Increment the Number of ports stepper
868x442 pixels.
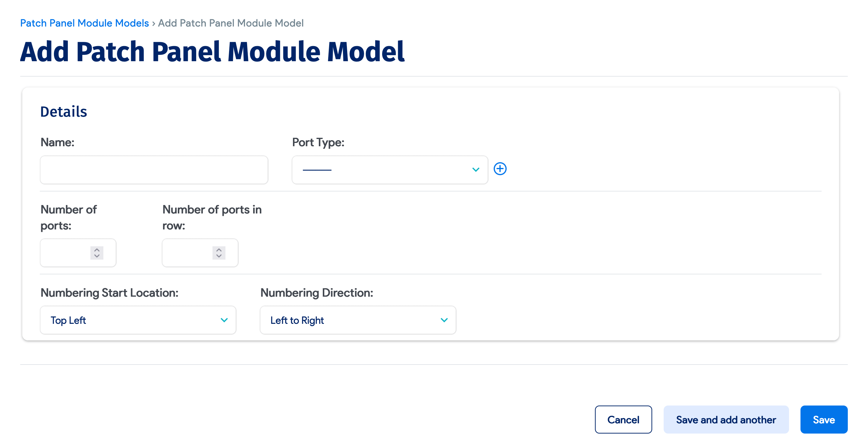(97, 250)
